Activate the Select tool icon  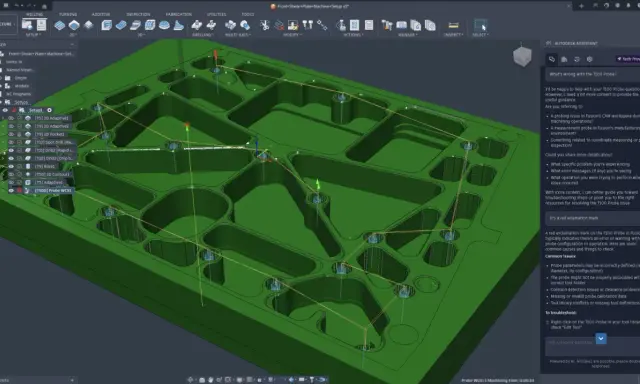[x=480, y=25]
